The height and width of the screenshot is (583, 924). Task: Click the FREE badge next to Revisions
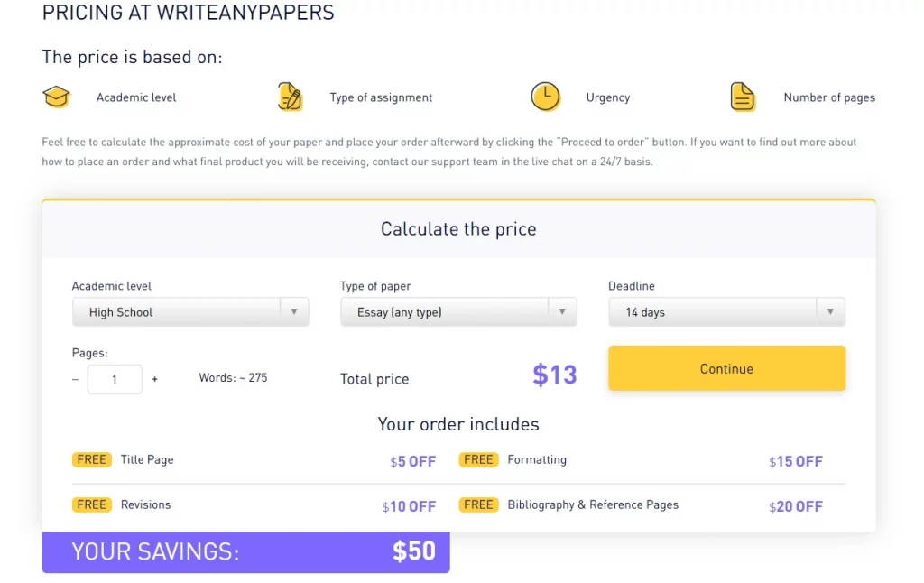pos(91,504)
